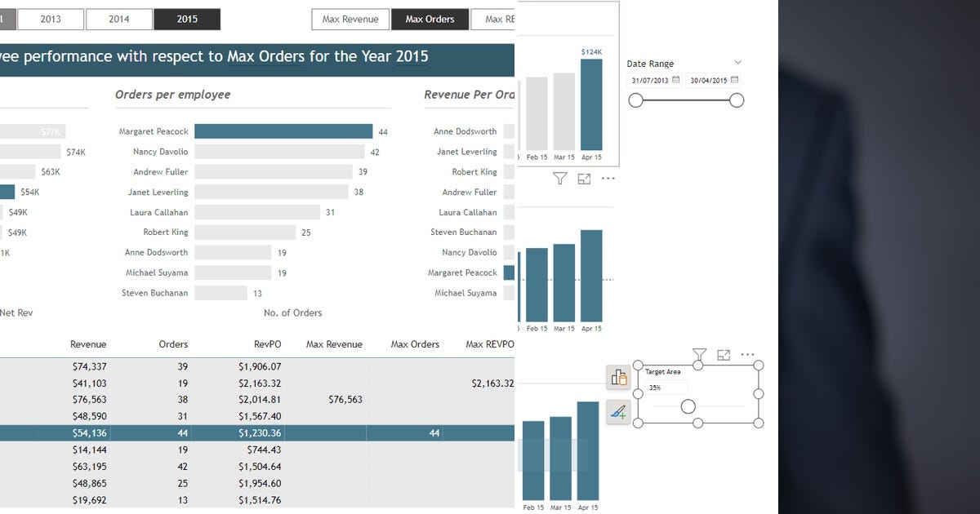980x514 pixels.
Task: Click the locked analytics chart icon beside Target Area
Action: [618, 378]
